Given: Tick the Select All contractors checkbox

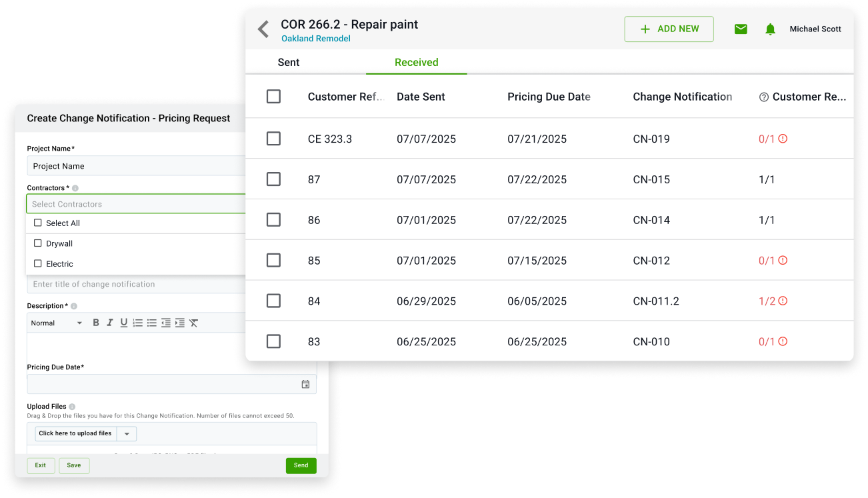Looking at the screenshot, I should pyautogui.click(x=38, y=223).
